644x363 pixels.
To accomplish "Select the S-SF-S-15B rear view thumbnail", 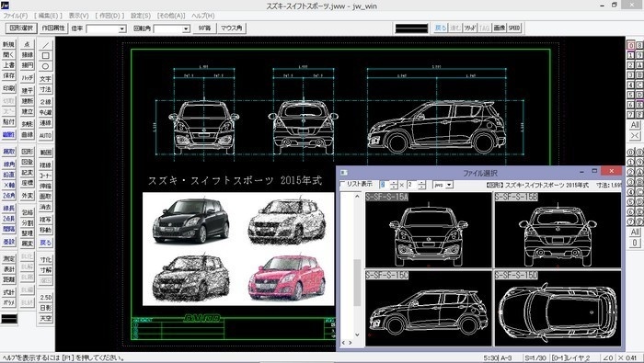I will (558, 230).
